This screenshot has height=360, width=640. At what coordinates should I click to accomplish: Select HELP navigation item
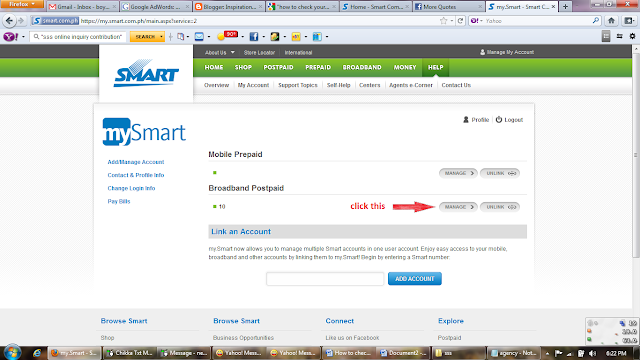click(436, 67)
